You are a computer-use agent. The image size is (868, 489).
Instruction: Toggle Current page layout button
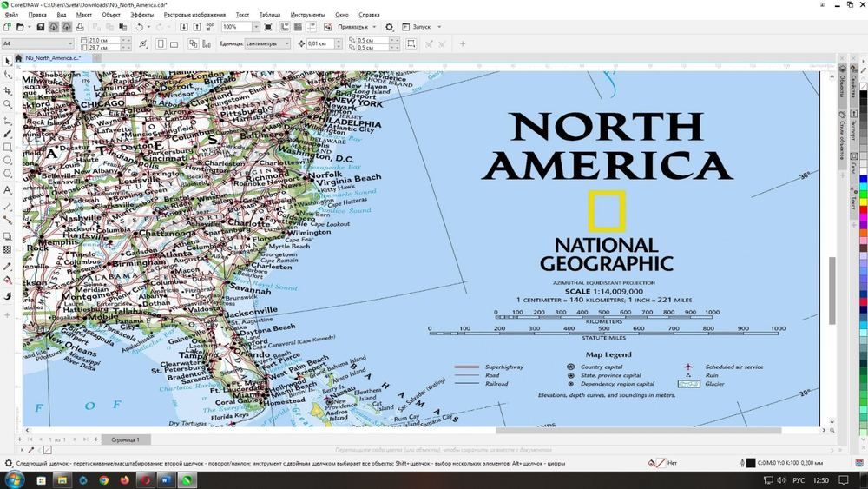coord(207,43)
